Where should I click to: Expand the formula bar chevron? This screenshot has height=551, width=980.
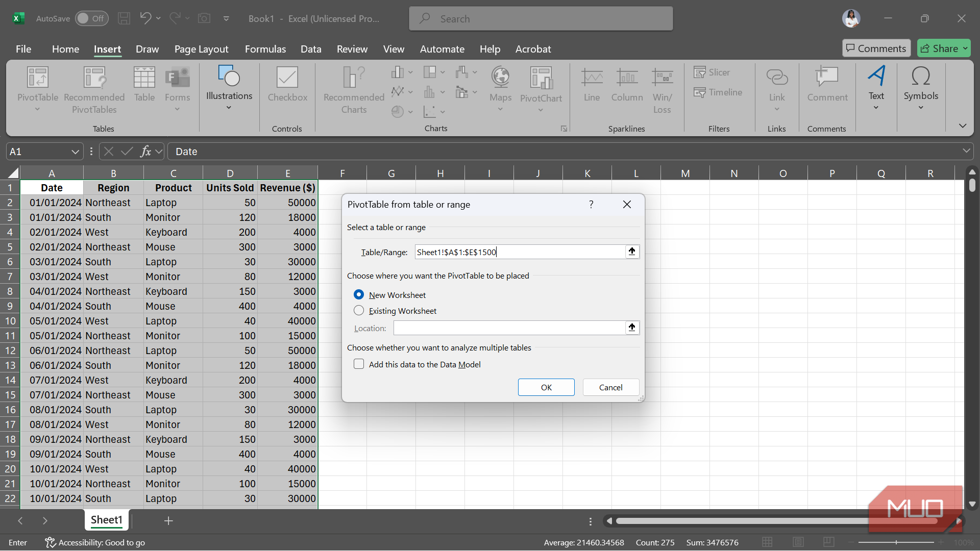[x=966, y=151]
